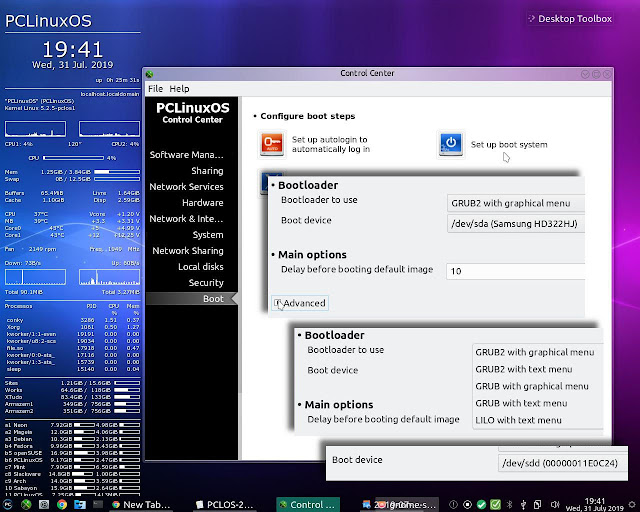Click the conky Swap usage bar
Image resolution: width=640 pixels, height=512 pixels.
pyautogui.click(x=117, y=179)
